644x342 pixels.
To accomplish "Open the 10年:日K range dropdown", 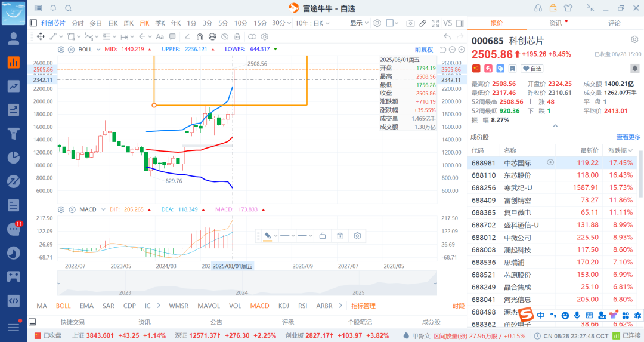I will (x=312, y=23).
